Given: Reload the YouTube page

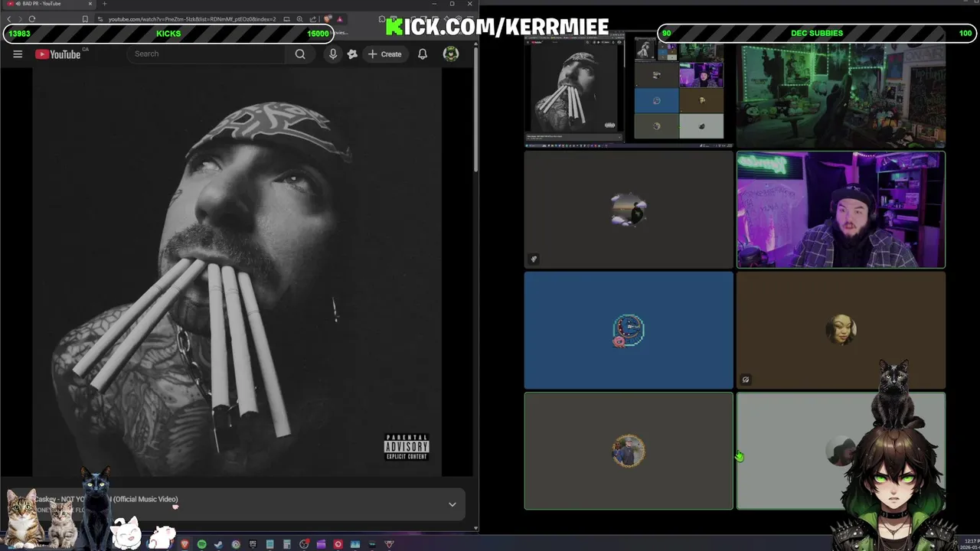Looking at the screenshot, I should (32, 18).
